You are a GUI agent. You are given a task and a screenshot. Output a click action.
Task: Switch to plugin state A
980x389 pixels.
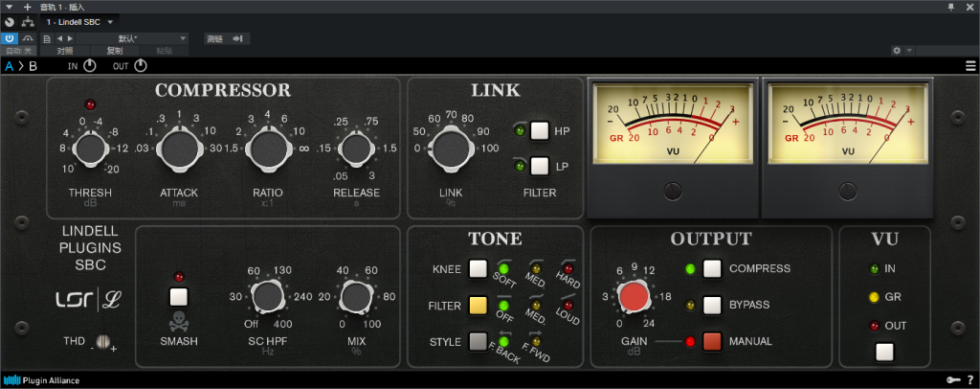pos(9,66)
